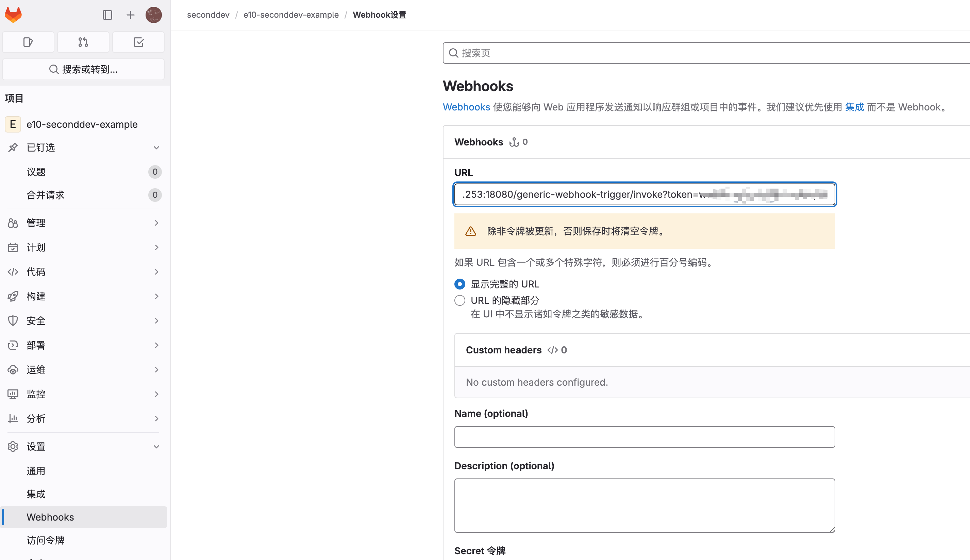Toggle the sidebar collapse icon
Image resolution: width=970 pixels, height=560 pixels.
[x=107, y=15]
